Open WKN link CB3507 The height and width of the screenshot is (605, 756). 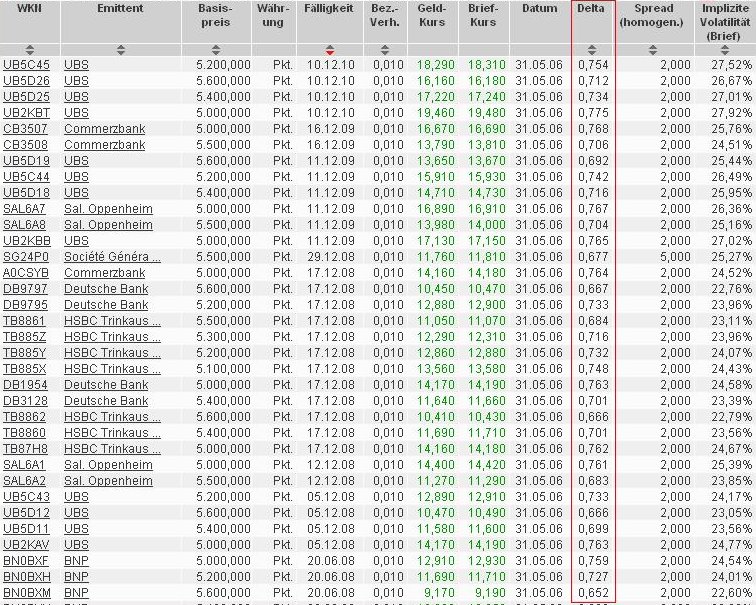point(26,129)
